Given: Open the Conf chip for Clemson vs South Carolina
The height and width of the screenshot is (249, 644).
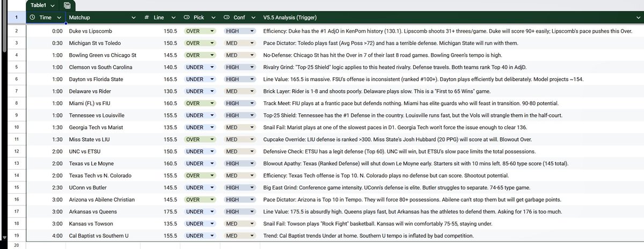Looking at the screenshot, I should click(x=239, y=67).
